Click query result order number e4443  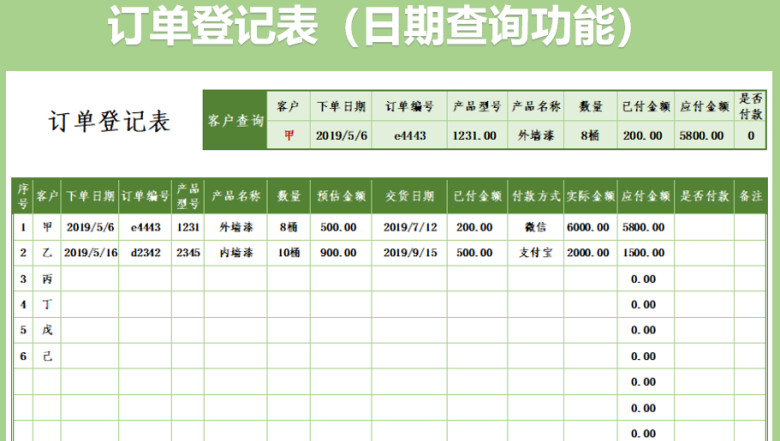tap(409, 135)
